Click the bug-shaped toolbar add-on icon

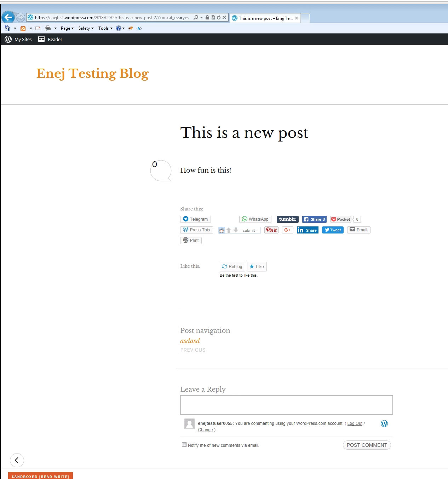click(x=131, y=28)
